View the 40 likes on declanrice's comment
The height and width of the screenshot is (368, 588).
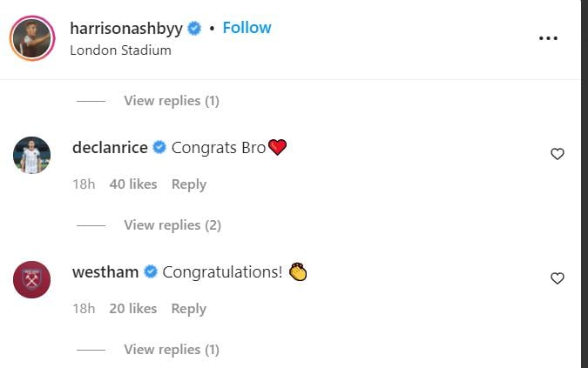(x=133, y=184)
